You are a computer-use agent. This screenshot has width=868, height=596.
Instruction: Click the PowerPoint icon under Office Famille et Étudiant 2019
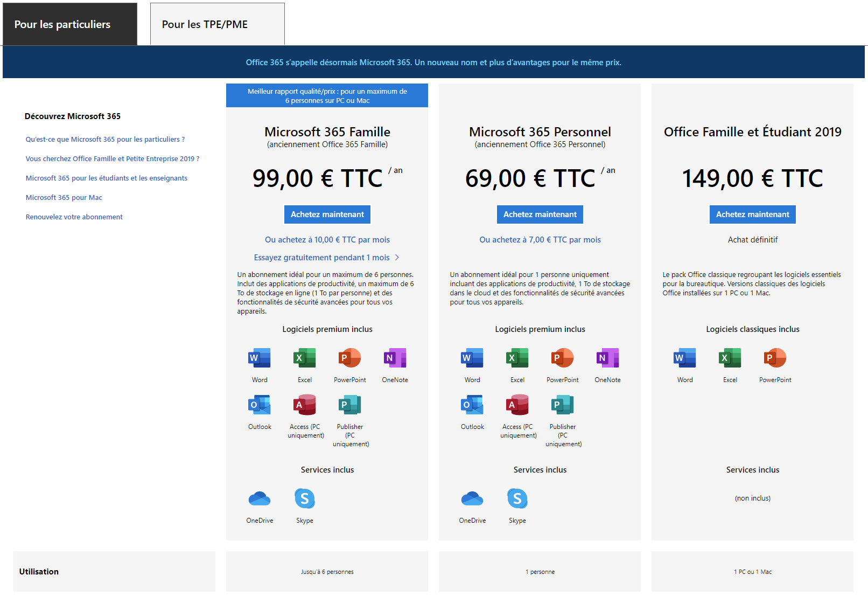tap(775, 358)
